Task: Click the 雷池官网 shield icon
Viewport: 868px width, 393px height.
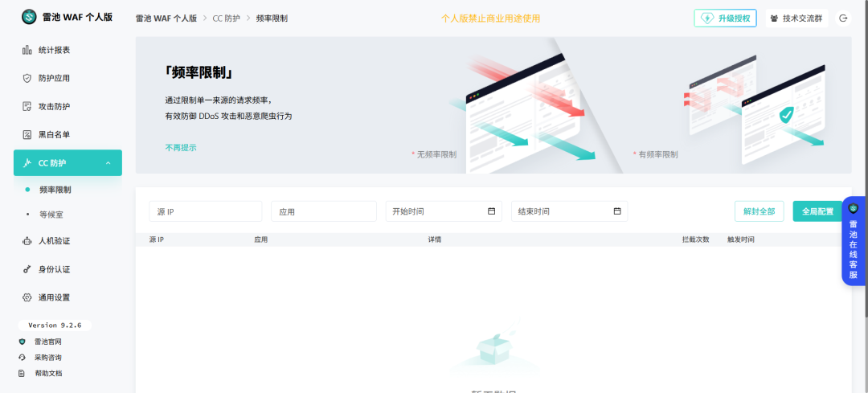Action: pyautogui.click(x=23, y=342)
